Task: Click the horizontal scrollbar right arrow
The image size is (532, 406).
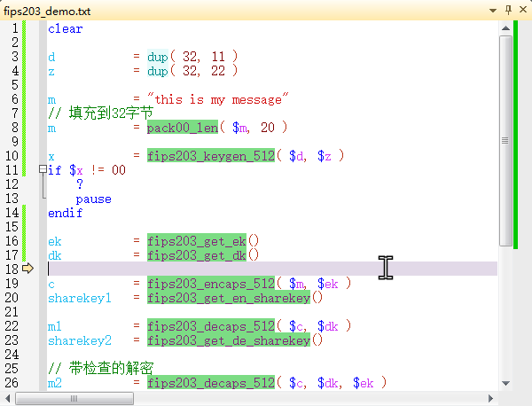Action: 491,399
